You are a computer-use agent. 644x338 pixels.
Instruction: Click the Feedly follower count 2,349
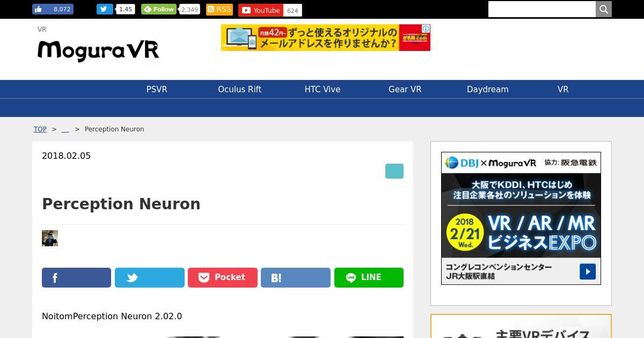click(189, 9)
